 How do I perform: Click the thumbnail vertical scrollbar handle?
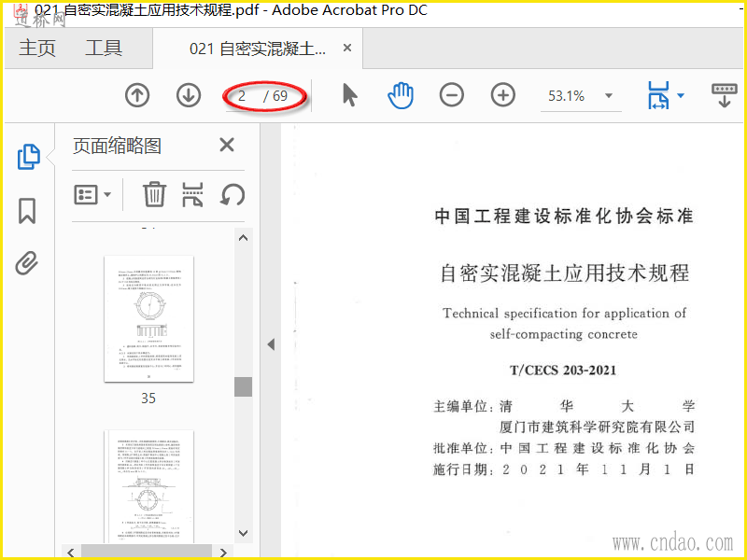click(243, 386)
